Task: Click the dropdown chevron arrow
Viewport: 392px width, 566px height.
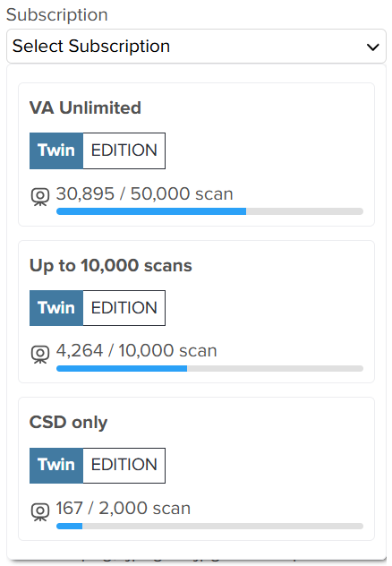Action: [x=372, y=47]
